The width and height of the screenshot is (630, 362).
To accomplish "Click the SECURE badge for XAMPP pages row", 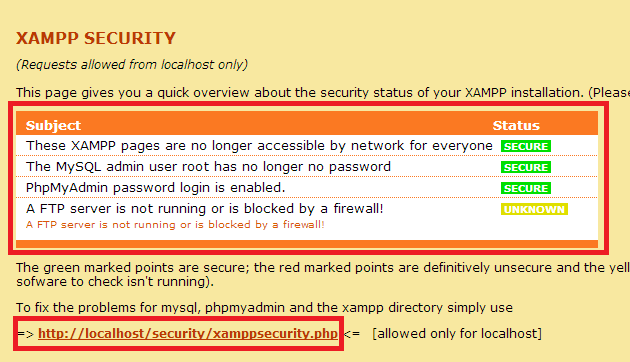I will [x=526, y=146].
